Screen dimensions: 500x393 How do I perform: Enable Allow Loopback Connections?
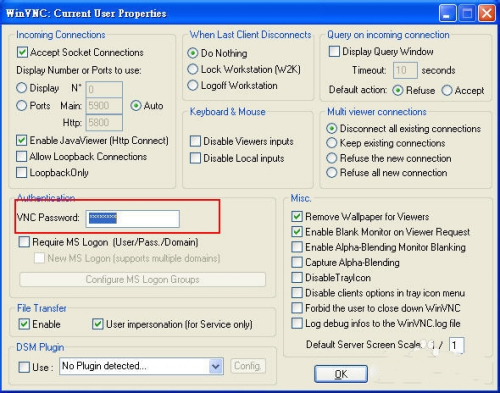tap(22, 156)
